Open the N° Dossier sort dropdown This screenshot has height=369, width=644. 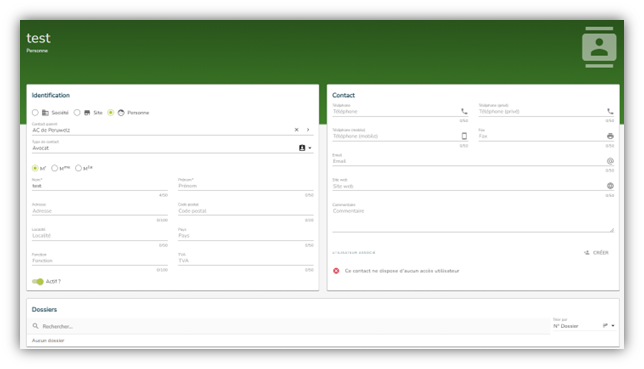[x=584, y=326]
